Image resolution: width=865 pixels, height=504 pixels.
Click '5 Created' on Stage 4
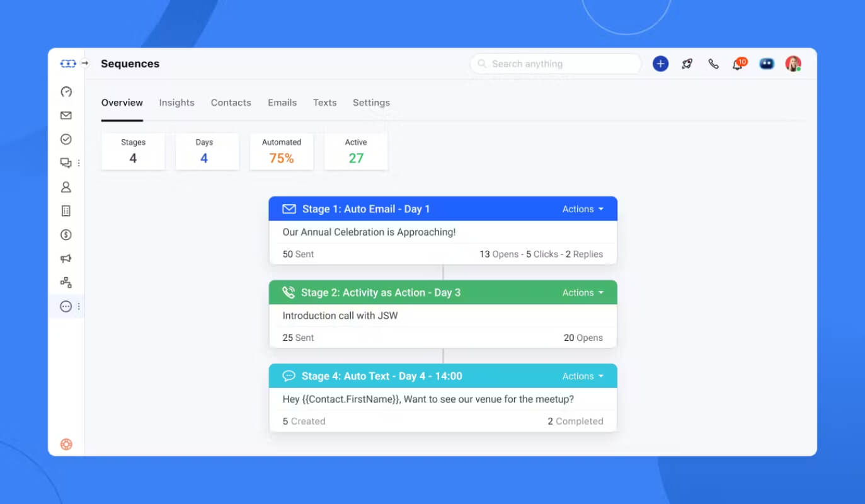coord(304,421)
